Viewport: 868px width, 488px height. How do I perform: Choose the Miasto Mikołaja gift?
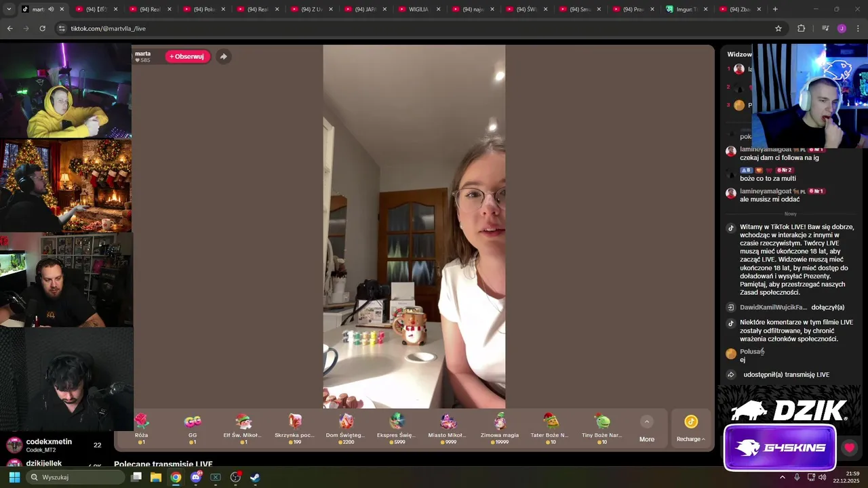point(448,429)
